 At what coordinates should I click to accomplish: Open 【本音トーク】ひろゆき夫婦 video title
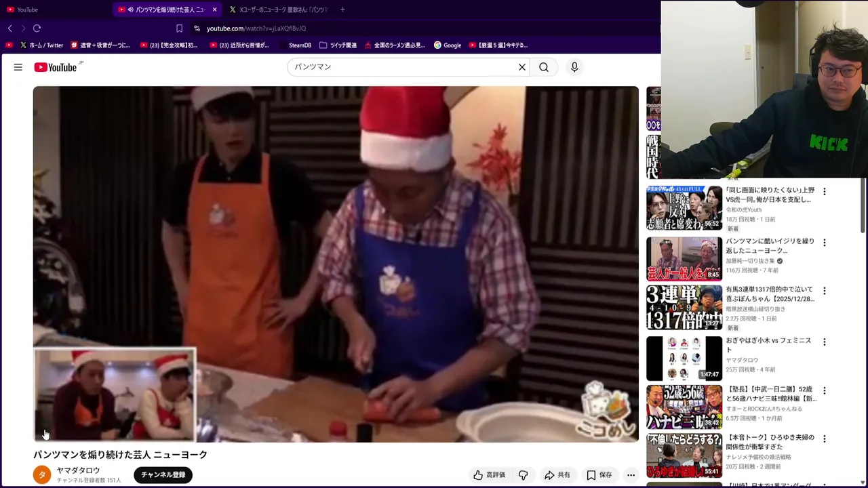point(770,442)
